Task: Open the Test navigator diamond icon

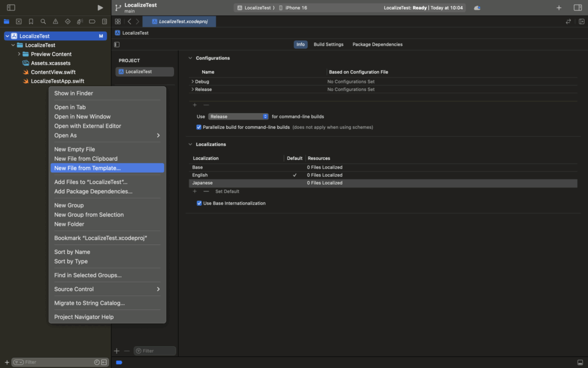Action: click(68, 21)
